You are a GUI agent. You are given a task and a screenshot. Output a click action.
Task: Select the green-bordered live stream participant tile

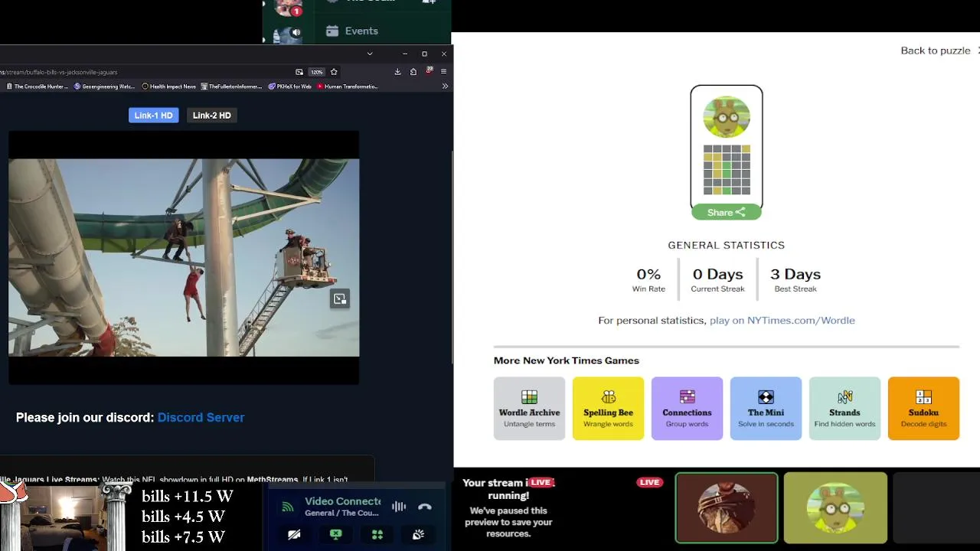[x=727, y=508]
